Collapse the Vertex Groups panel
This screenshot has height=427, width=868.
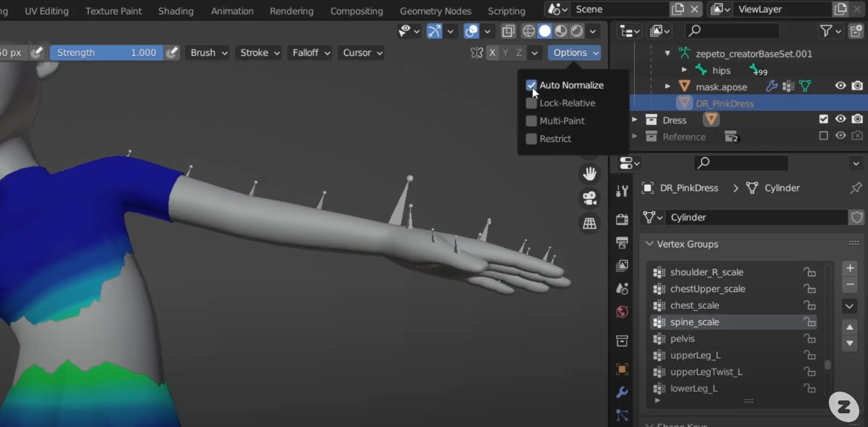(x=650, y=243)
